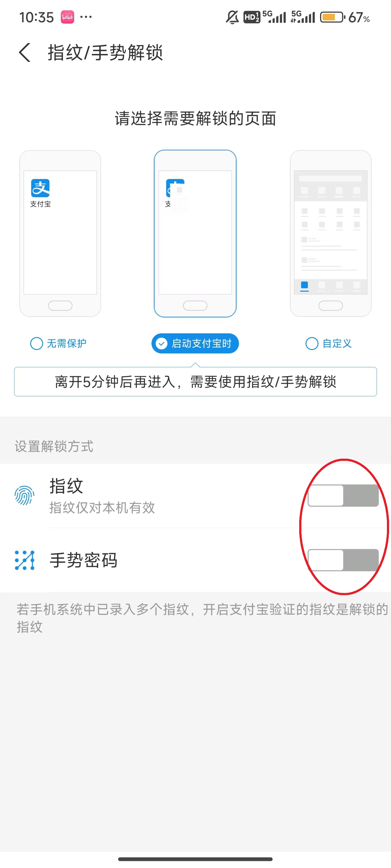
Task: Tap the muted bell status icon
Action: click(x=232, y=17)
